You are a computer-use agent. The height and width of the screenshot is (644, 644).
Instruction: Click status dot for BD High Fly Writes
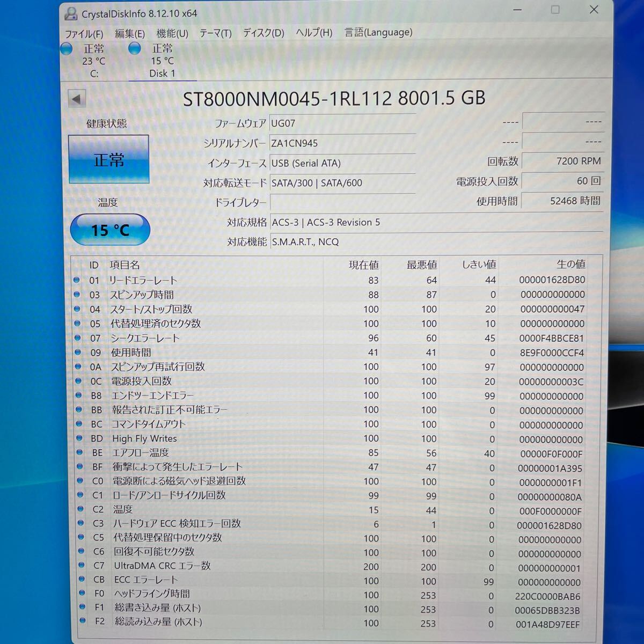[x=79, y=438]
